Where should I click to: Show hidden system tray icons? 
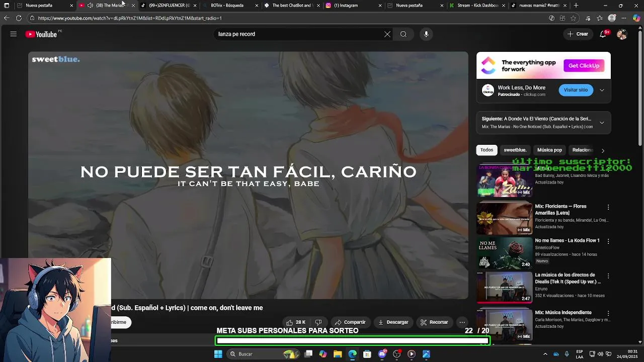[545, 354]
